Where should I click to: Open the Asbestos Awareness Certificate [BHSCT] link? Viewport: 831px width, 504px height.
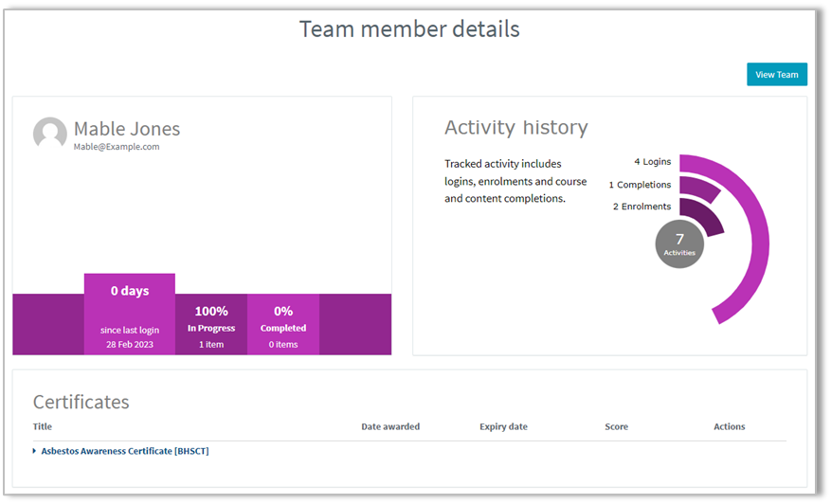coord(125,451)
